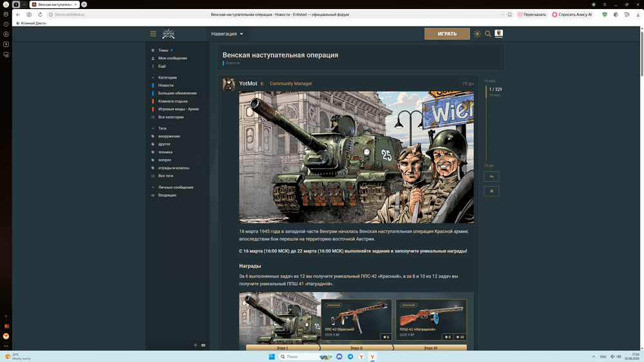Click the plus icon at sidebar bottom

(196, 345)
